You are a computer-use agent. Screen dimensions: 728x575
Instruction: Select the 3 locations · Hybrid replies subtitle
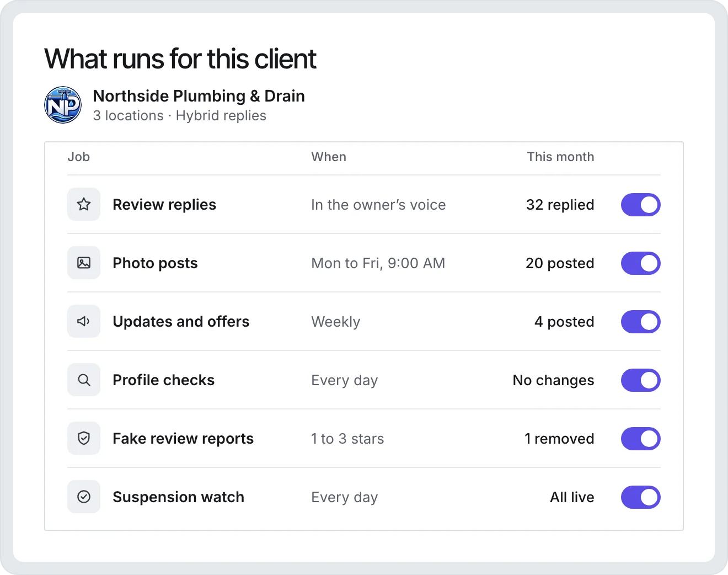point(179,116)
